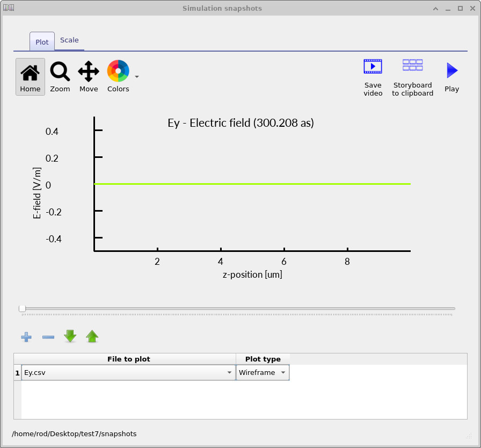Minimize the Simulation snapshots window
The image size is (481, 448).
448,9
